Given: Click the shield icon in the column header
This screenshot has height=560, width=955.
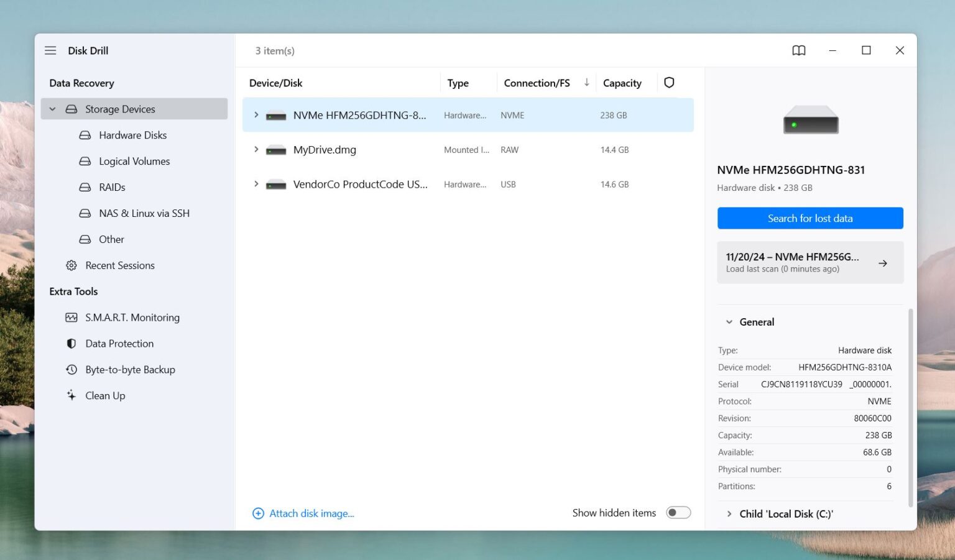Looking at the screenshot, I should pos(669,82).
